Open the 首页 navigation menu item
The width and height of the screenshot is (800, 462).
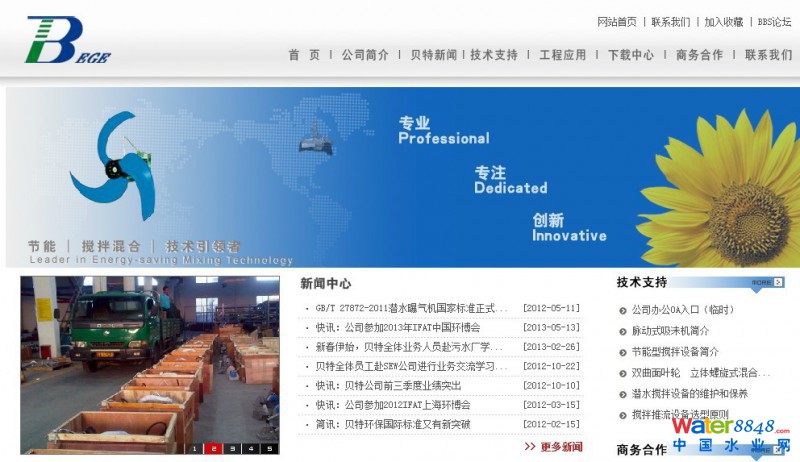304,55
